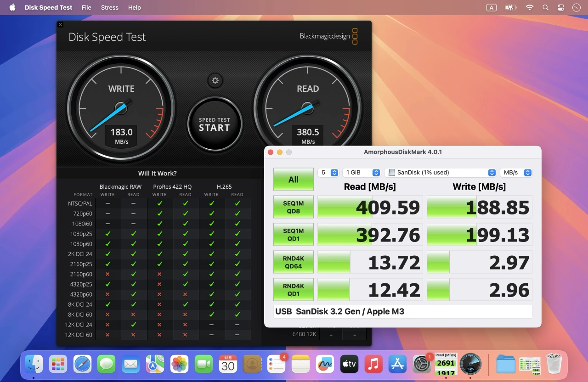
Task: Open Disk Speed Test settings gear
Action: (x=215, y=81)
